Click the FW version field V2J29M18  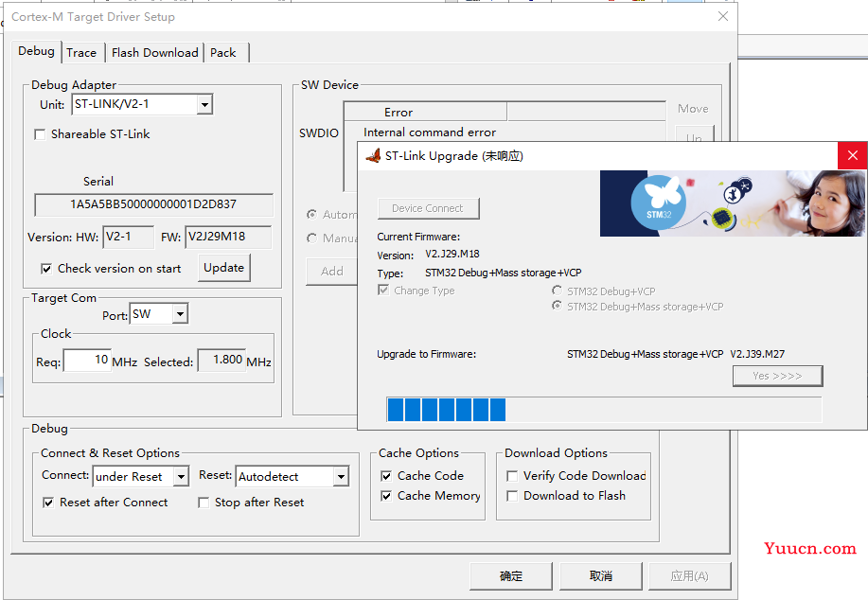pyautogui.click(x=228, y=237)
